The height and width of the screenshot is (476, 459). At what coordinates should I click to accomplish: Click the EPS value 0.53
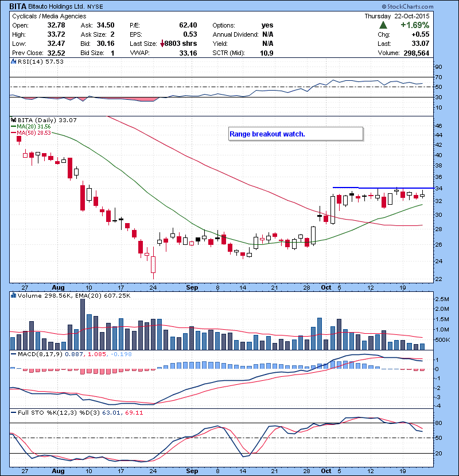(x=190, y=34)
